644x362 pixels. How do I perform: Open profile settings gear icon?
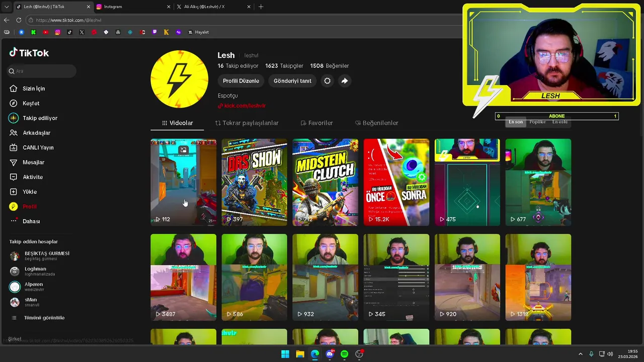click(327, 81)
